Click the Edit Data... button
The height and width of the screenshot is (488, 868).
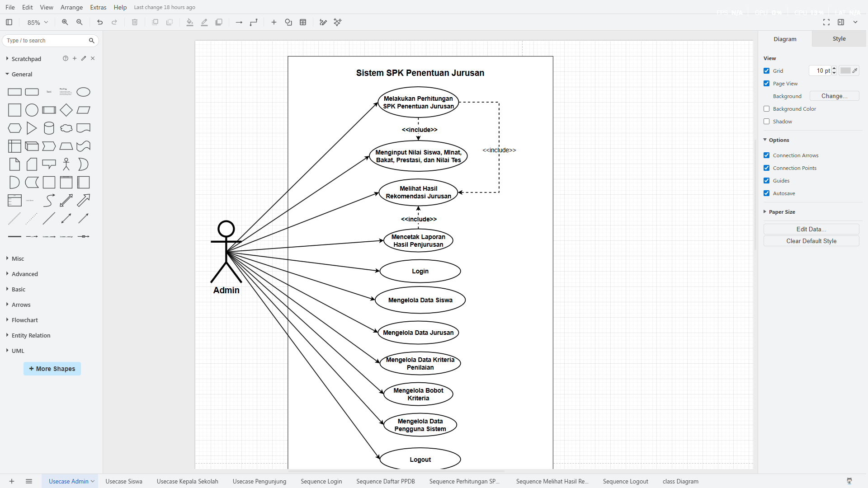[811, 229]
